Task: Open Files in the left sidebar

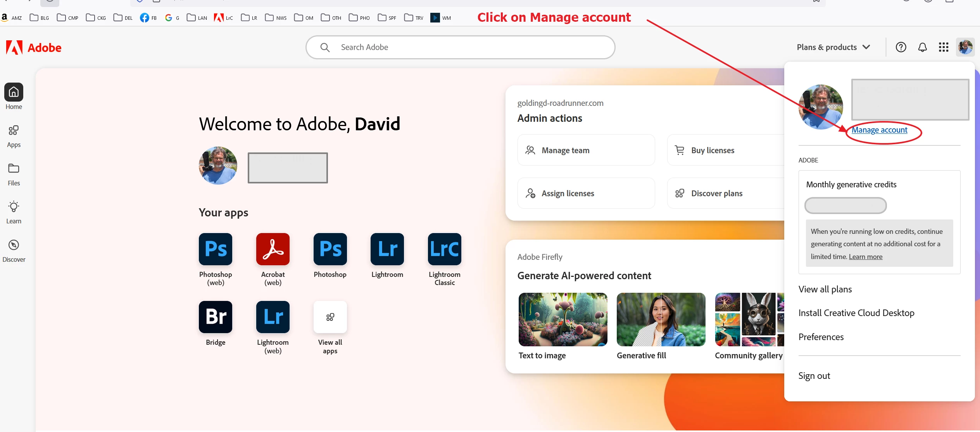Action: 14,174
